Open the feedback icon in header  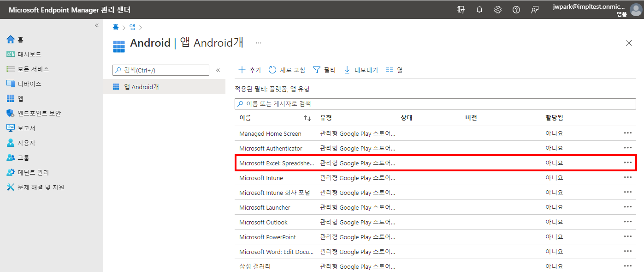point(535,10)
